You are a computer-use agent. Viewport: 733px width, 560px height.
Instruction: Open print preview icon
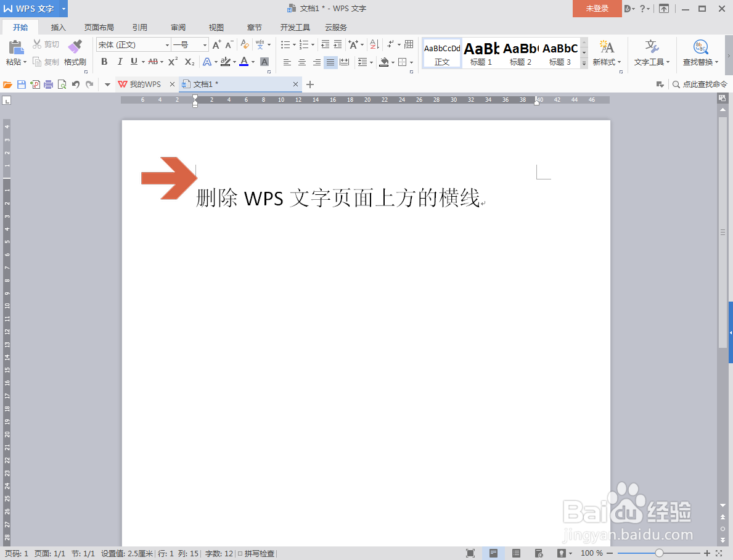(x=62, y=84)
